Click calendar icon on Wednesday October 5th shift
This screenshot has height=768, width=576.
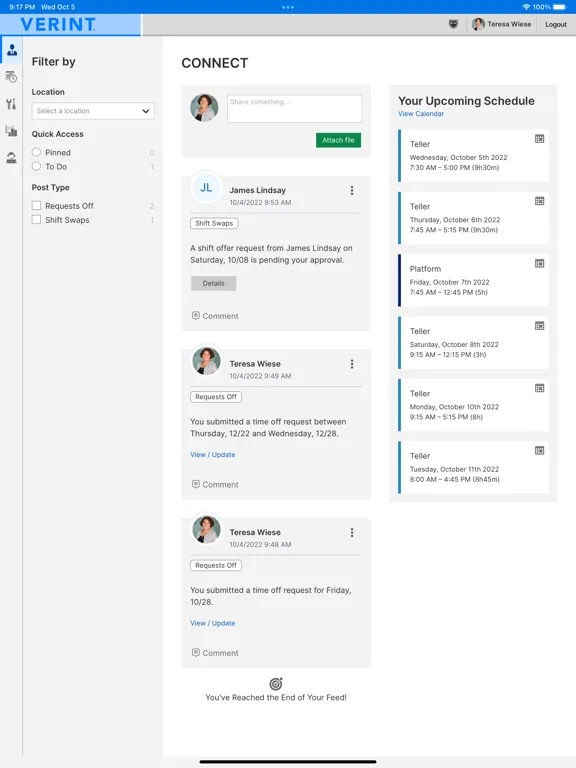539,139
